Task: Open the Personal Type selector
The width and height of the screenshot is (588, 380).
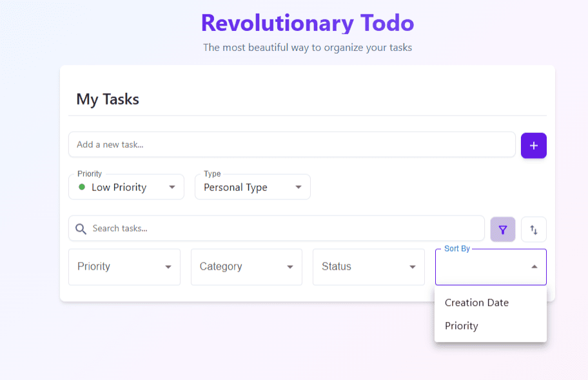Action: [253, 187]
